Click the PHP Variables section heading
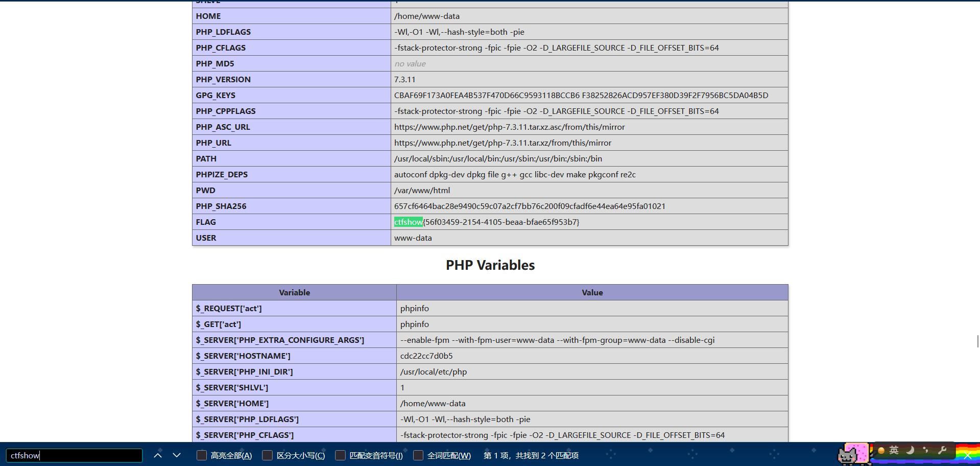Screen dimensions: 980x466 [490, 265]
